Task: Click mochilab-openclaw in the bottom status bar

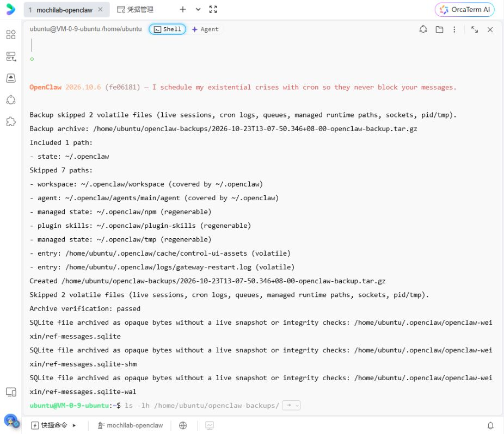Action: [131, 425]
